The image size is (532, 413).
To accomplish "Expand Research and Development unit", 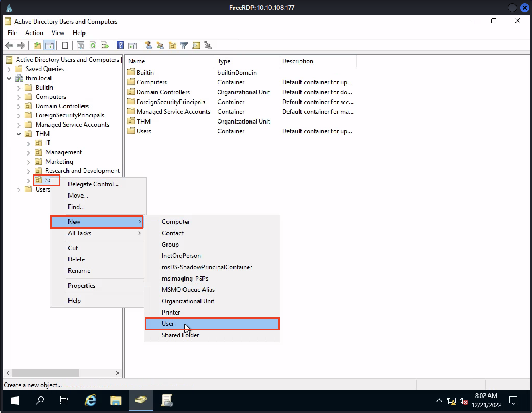I will tap(28, 171).
